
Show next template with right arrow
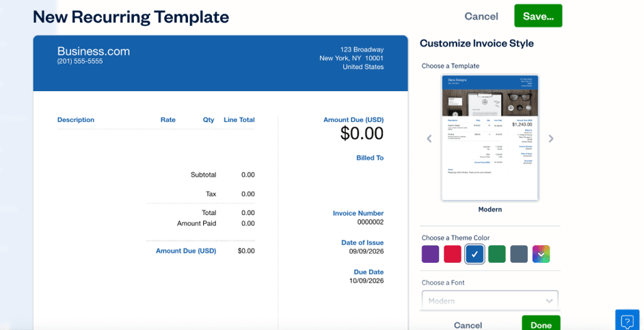(x=551, y=139)
